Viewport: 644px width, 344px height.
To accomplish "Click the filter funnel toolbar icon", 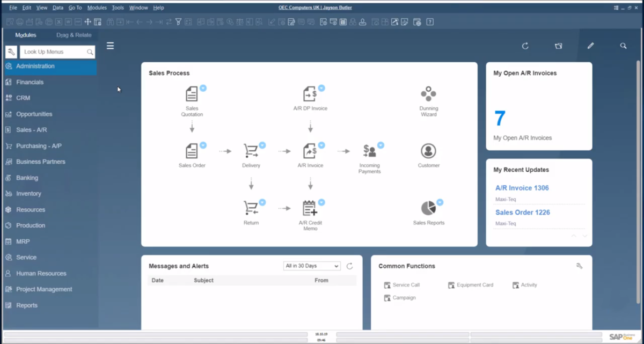I will pos(179,22).
